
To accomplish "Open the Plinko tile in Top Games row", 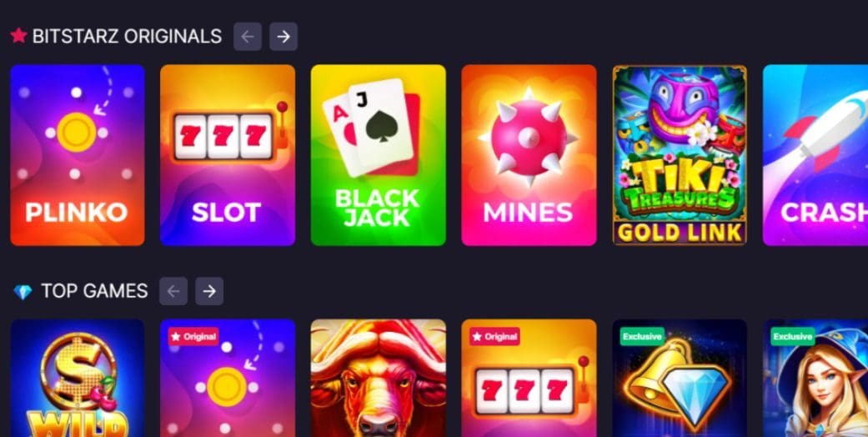I will (x=228, y=379).
